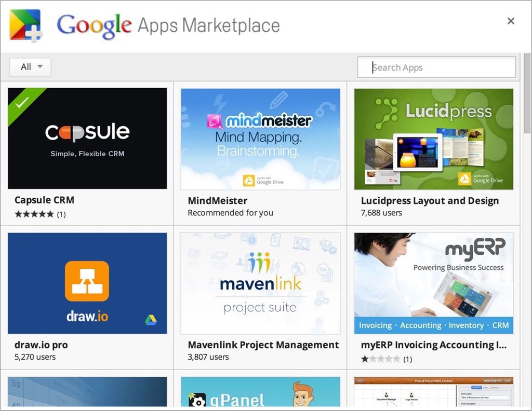Click the myERP Invoicing Accounting title
Image resolution: width=532 pixels, height=411 pixels.
coord(434,345)
